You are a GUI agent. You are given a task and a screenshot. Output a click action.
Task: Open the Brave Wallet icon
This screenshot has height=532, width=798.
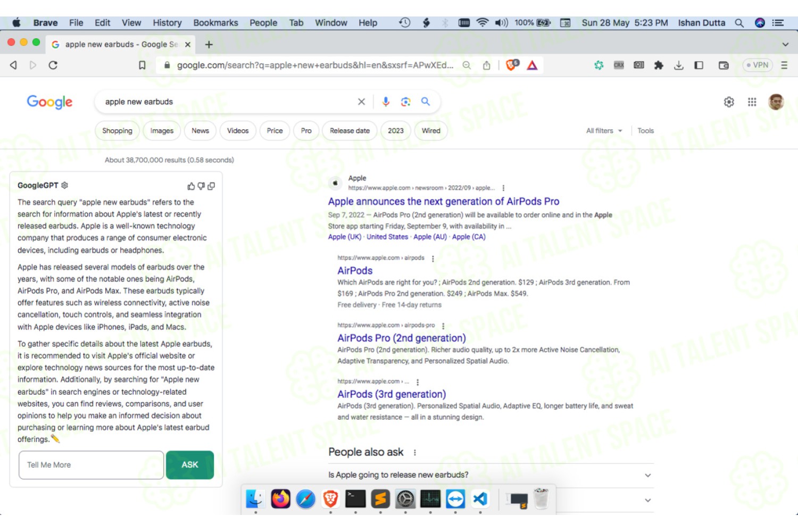724,65
